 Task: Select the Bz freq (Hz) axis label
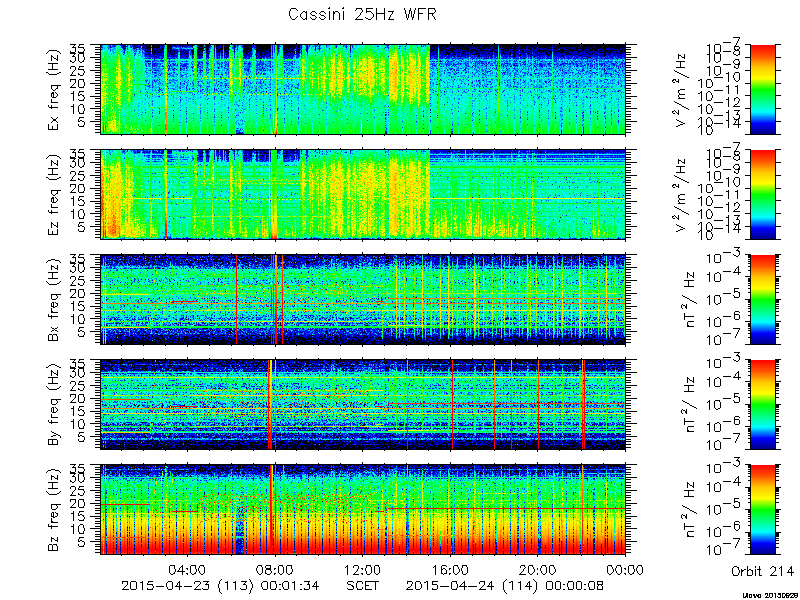click(55, 509)
